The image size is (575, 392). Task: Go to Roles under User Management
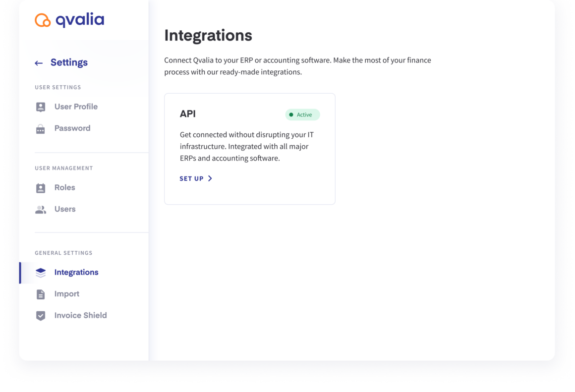[x=64, y=187]
